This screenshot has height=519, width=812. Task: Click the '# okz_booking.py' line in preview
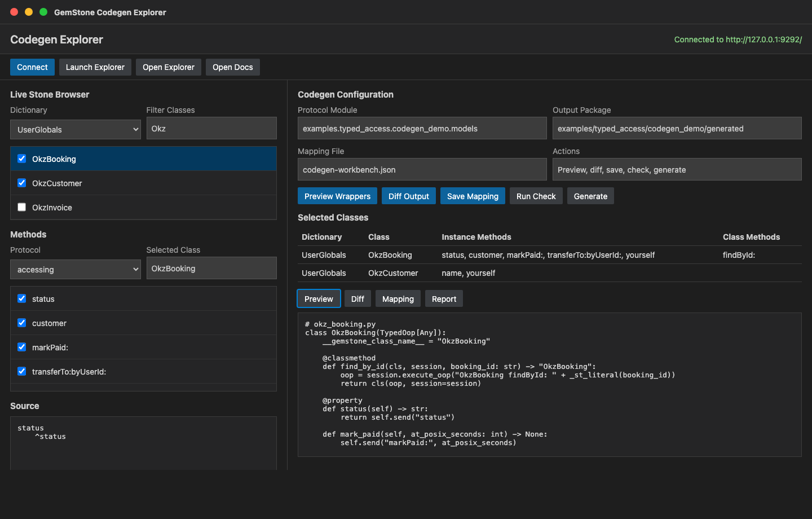(340, 324)
